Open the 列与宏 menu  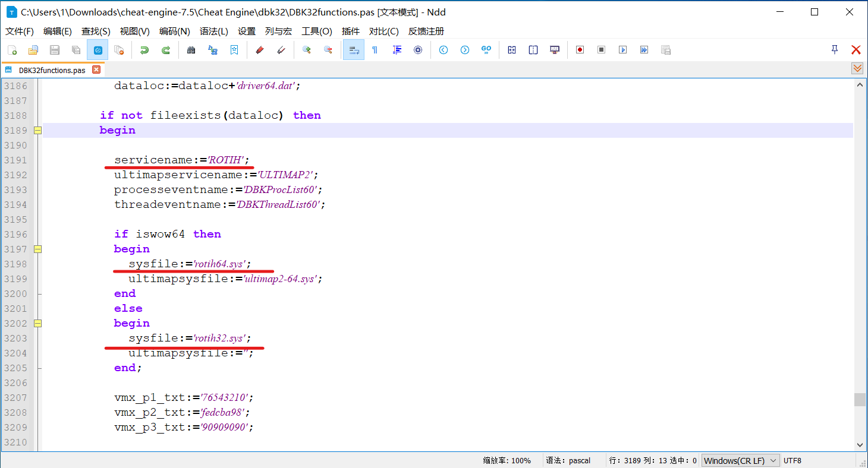(x=278, y=31)
